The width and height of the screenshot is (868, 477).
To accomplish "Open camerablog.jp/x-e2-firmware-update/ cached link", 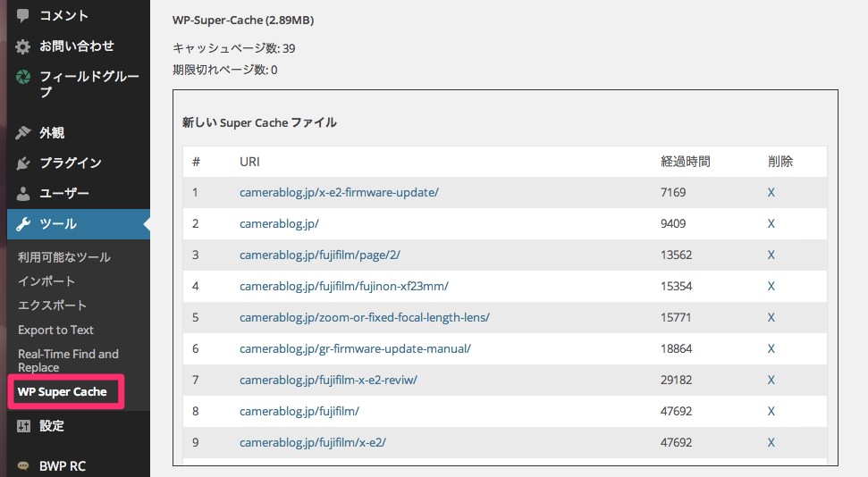I will coord(339,193).
